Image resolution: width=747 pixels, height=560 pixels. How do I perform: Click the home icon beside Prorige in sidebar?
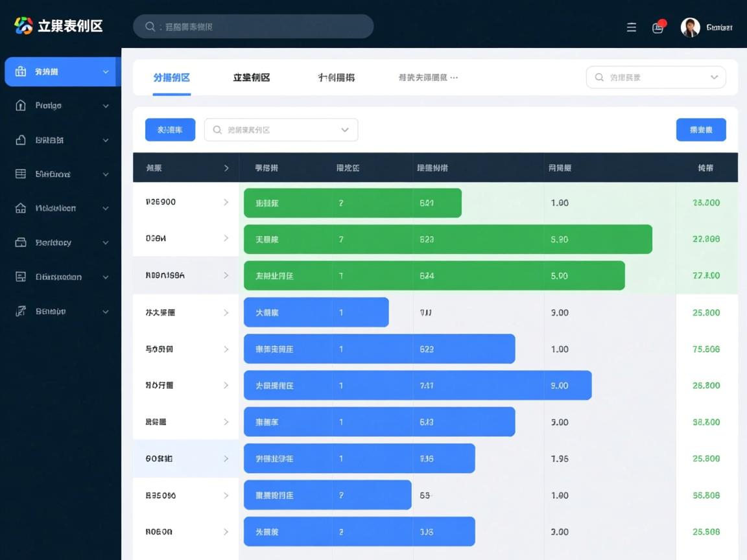click(21, 106)
